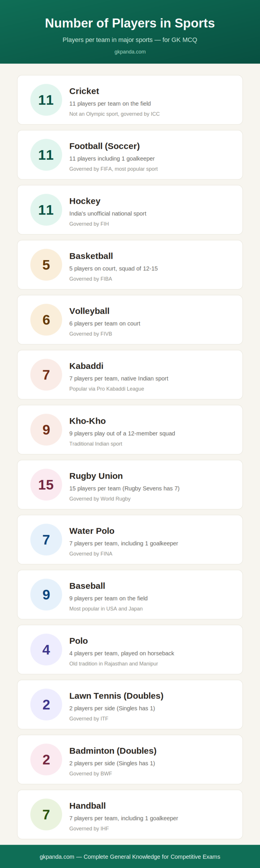Open the gkpanda.com link in header
Viewport: 260px width, 868px height.
click(x=130, y=52)
